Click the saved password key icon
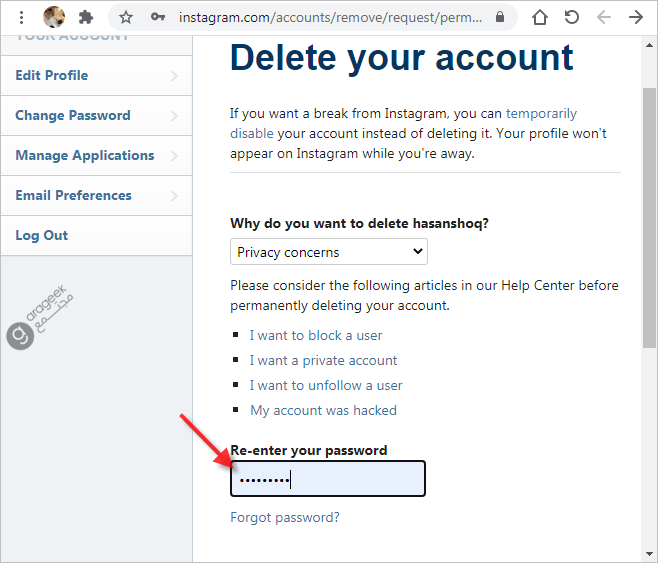Screen dimensions: 658x563 click(157, 17)
